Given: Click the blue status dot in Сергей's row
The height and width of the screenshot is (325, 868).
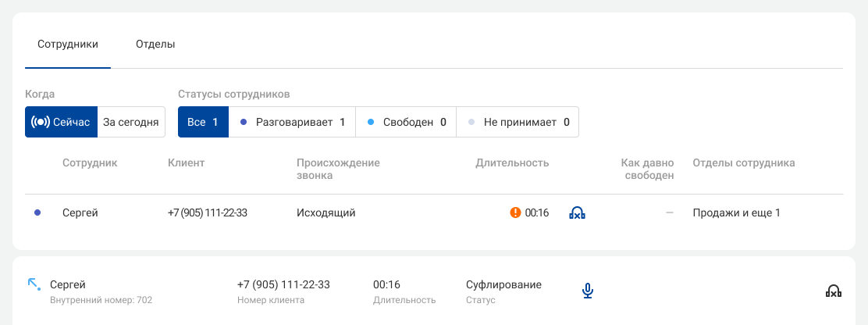Looking at the screenshot, I should coord(37,212).
